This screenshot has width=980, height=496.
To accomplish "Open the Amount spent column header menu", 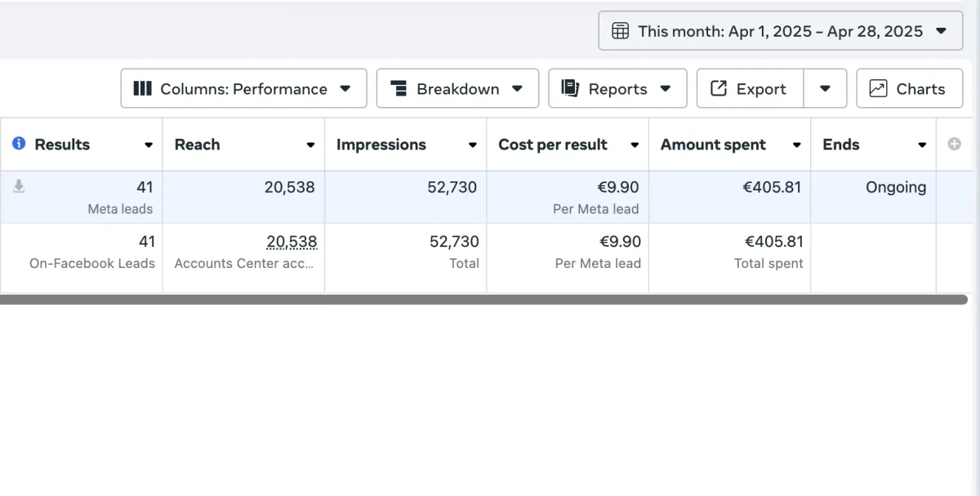I will click(796, 145).
